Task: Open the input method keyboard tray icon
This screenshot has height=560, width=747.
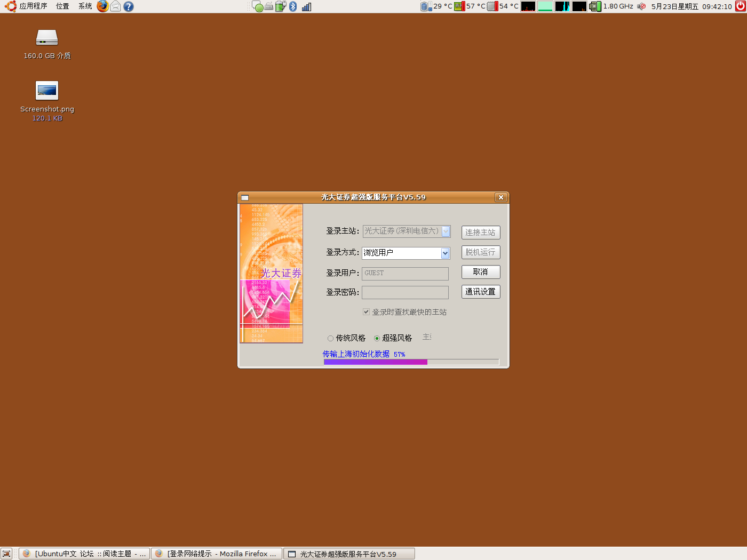Action: click(269, 6)
